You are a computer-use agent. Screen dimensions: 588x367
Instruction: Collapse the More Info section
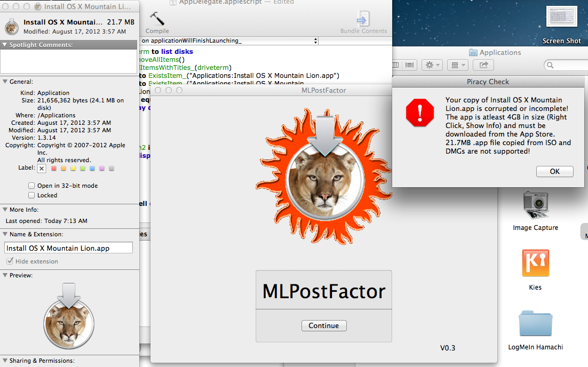pyautogui.click(x=5, y=210)
